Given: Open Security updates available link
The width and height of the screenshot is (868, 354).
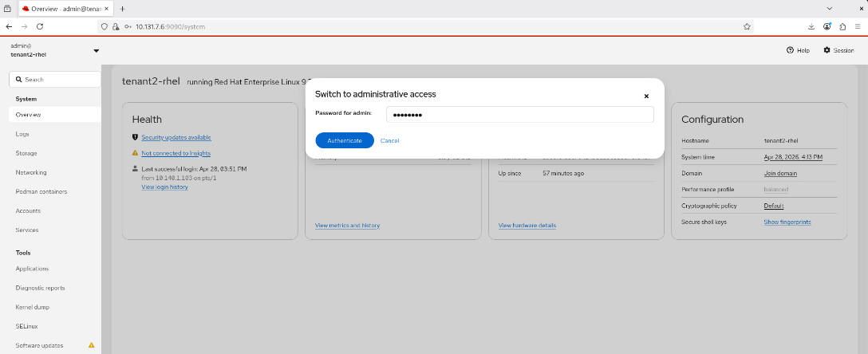Looking at the screenshot, I should [176, 137].
